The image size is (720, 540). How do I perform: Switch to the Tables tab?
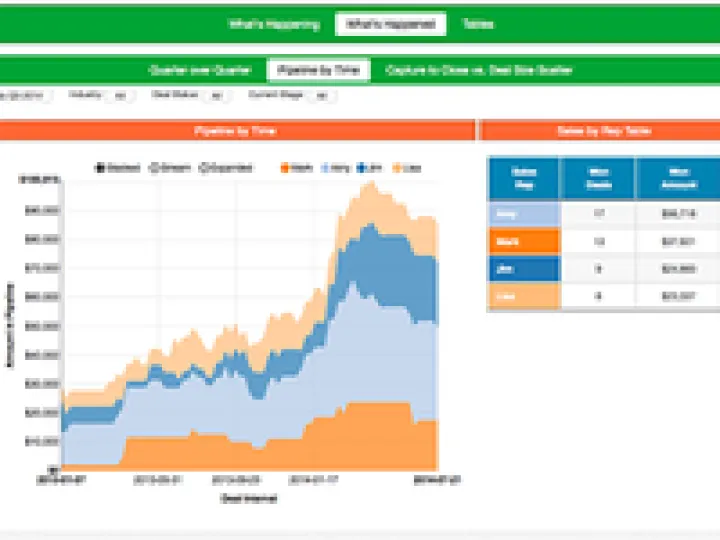[x=478, y=24]
